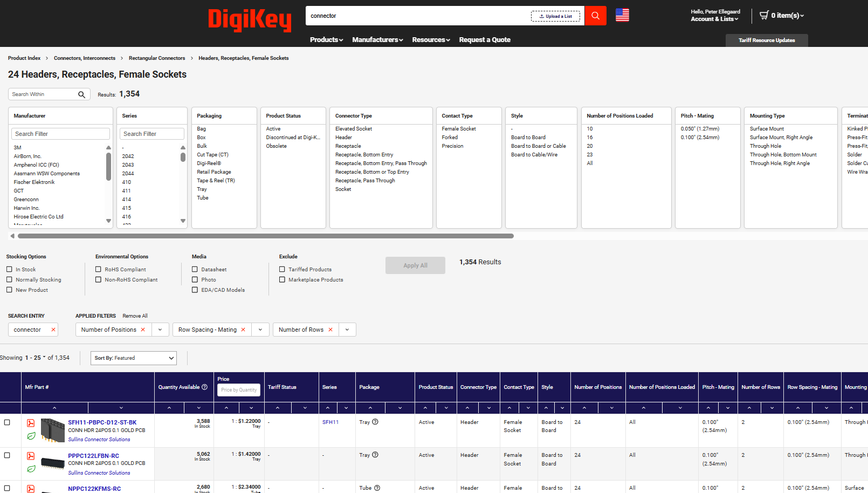Screen dimensions: 868x493
Task: Open the Manufacturers menu
Action: point(377,40)
